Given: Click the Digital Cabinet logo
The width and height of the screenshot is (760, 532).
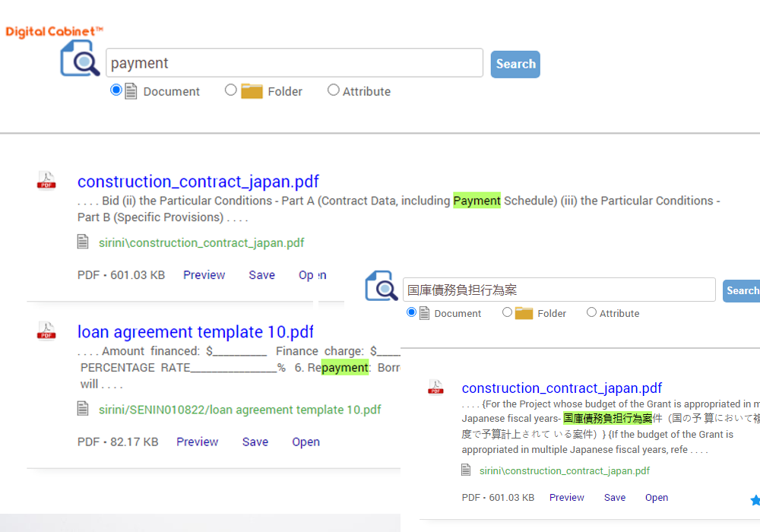Looking at the screenshot, I should (54, 32).
